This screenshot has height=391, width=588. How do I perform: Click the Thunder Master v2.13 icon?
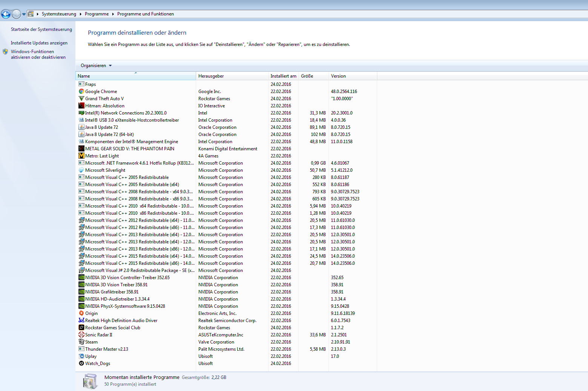click(x=81, y=349)
